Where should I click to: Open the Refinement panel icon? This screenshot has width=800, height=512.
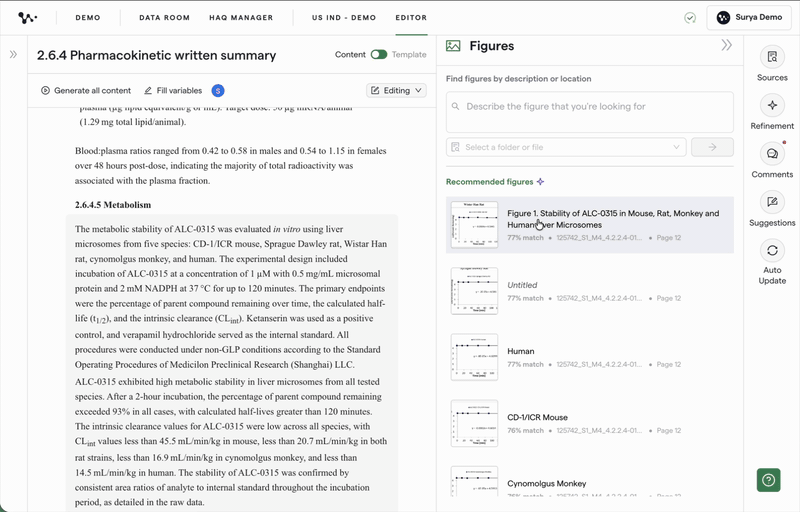tap(772, 105)
